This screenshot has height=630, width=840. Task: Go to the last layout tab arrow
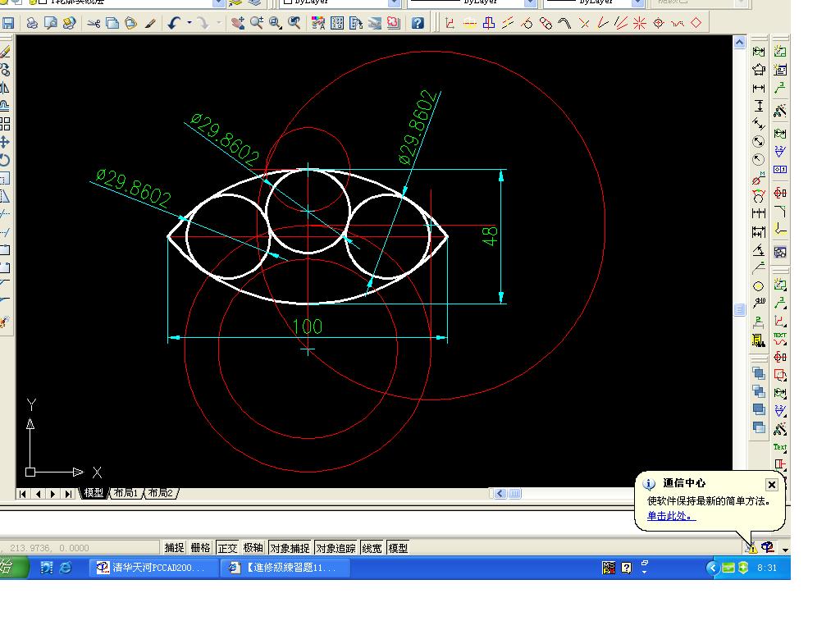(69, 493)
